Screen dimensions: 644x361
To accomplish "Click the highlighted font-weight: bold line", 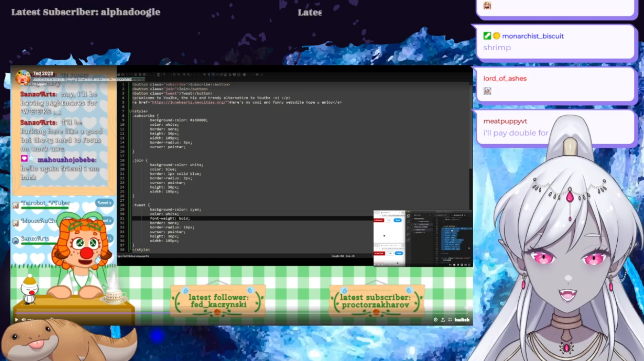I will point(169,218).
